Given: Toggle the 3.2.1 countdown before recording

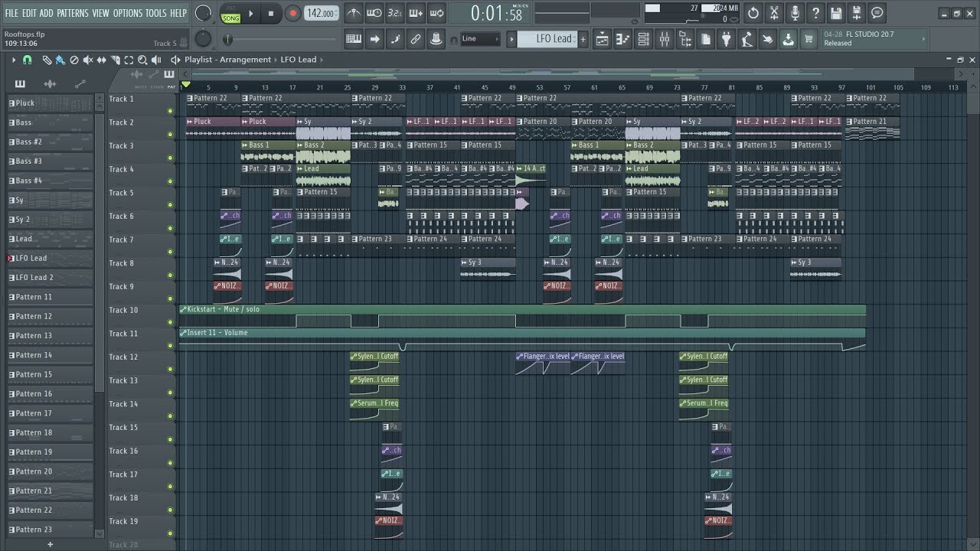Looking at the screenshot, I should coord(395,13).
